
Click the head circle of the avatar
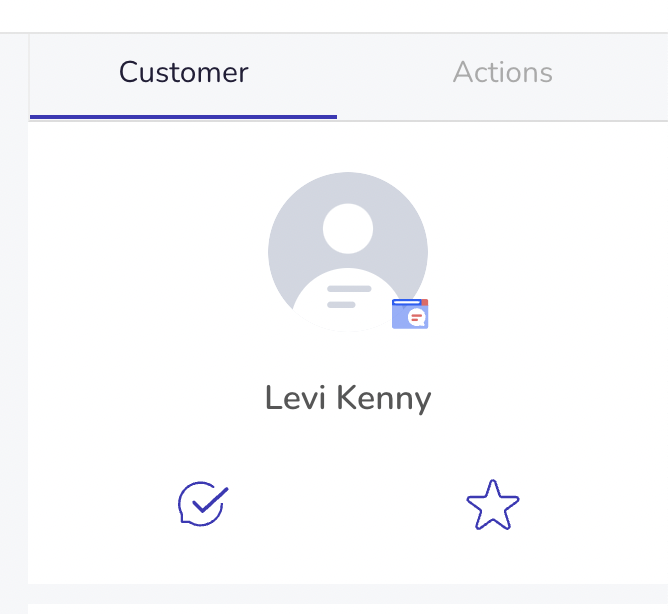pos(348,228)
